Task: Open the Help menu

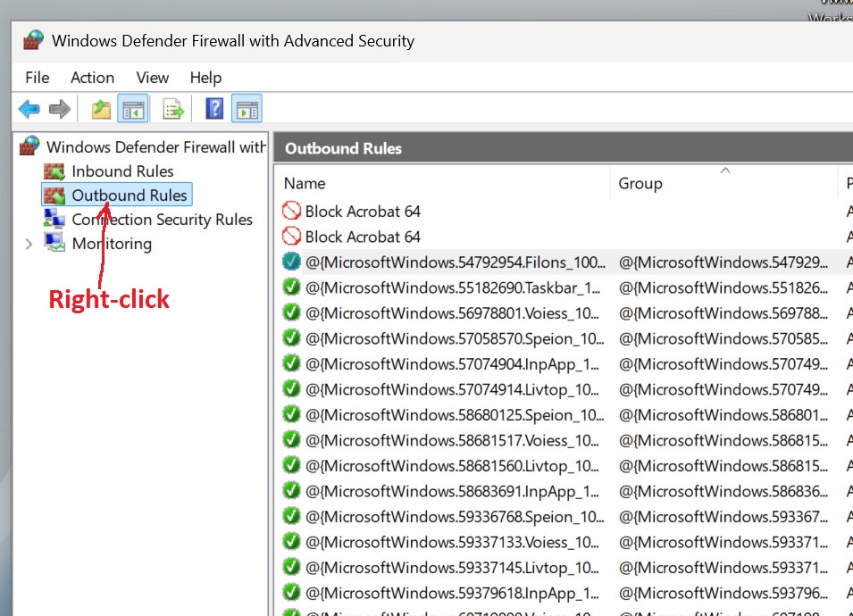Action: click(205, 78)
